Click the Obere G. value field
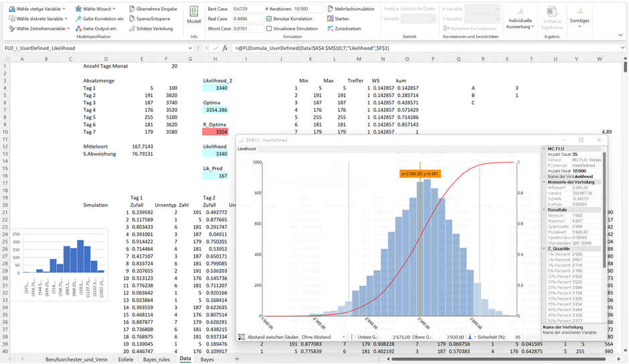 [x=449, y=337]
